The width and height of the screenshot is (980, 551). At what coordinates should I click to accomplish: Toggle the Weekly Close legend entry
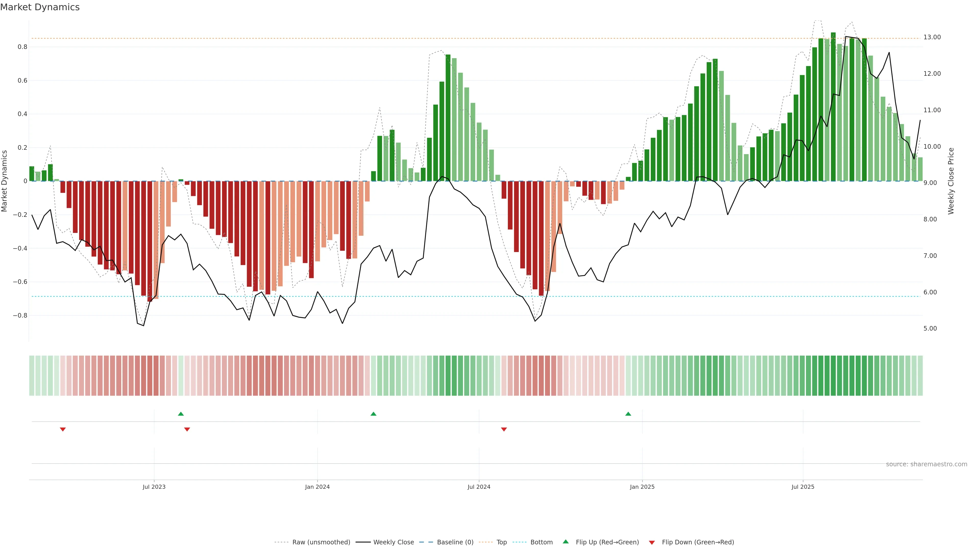click(x=393, y=542)
